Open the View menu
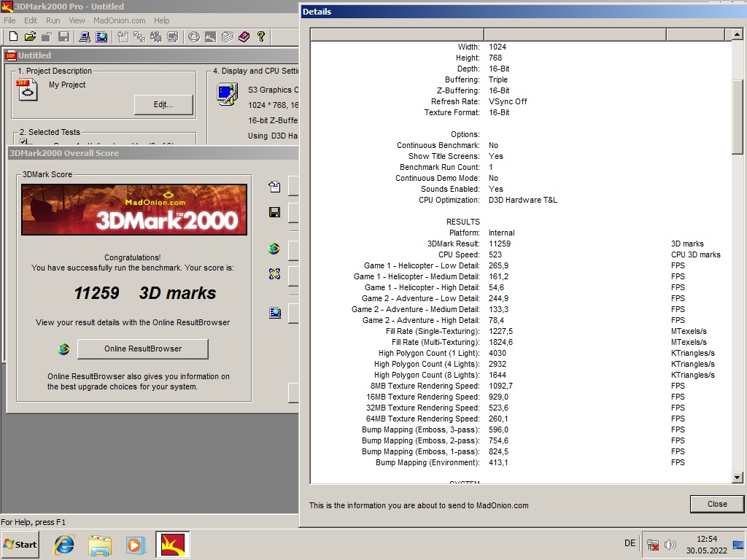This screenshot has height=560, width=747. 77,20
